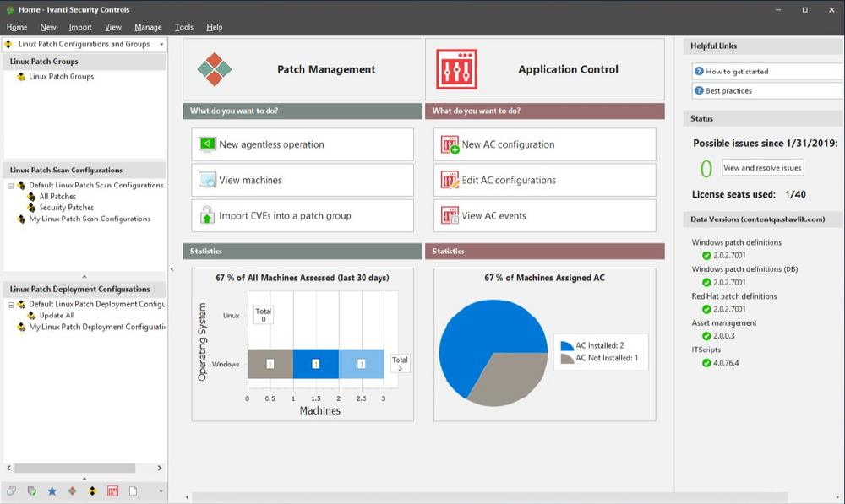Open the Manage menu

click(148, 27)
